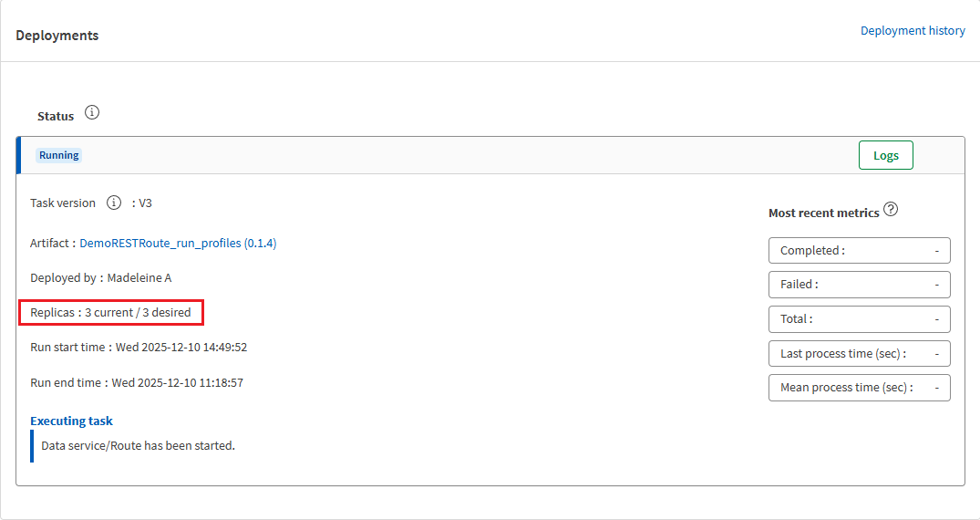Click the Executing task heading
The image size is (980, 520).
coord(71,421)
